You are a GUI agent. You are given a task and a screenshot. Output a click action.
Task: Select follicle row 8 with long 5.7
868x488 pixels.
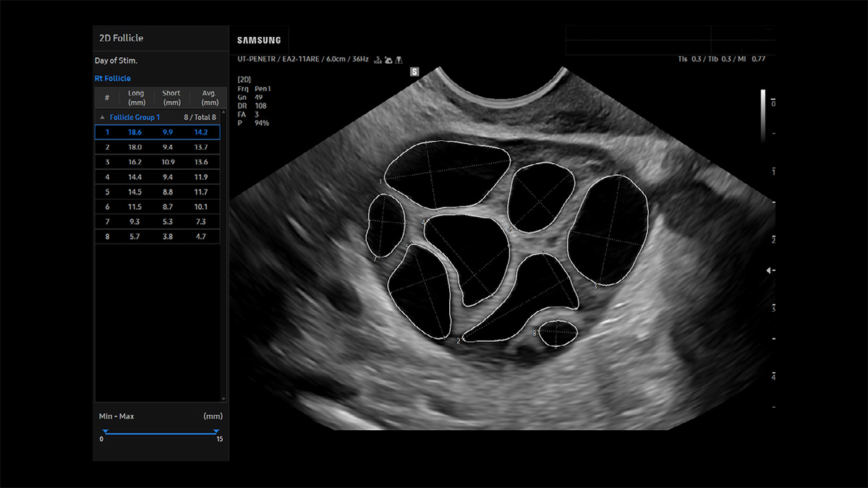[x=157, y=236]
